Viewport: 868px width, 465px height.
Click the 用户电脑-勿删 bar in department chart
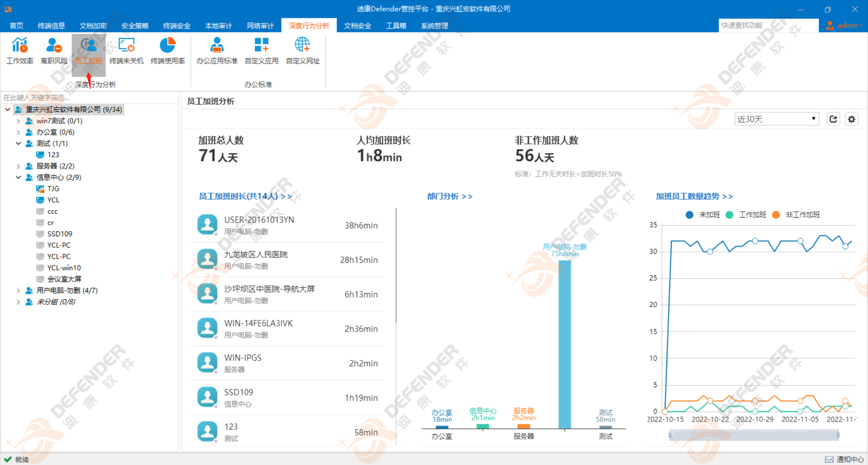565,344
